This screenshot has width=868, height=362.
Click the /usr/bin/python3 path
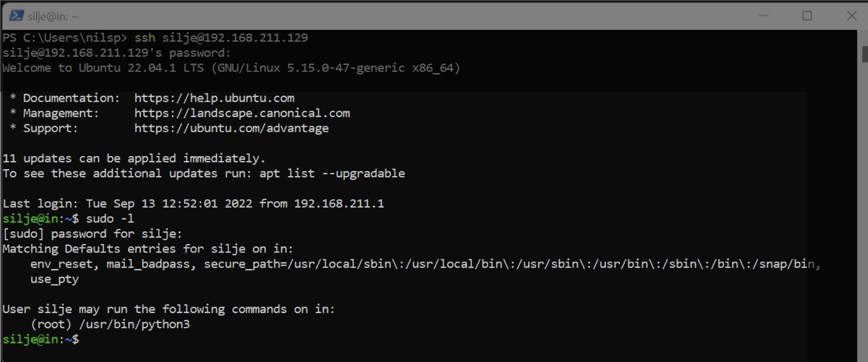point(134,324)
